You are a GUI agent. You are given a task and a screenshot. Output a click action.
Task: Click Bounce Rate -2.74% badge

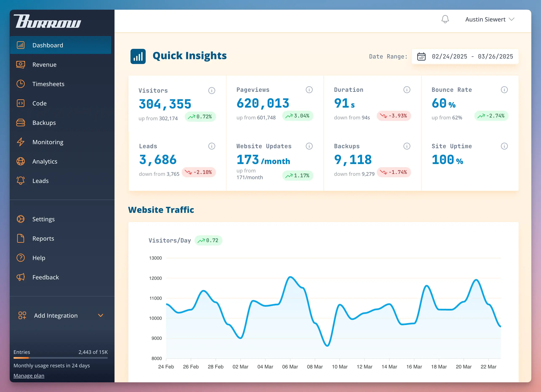point(491,116)
